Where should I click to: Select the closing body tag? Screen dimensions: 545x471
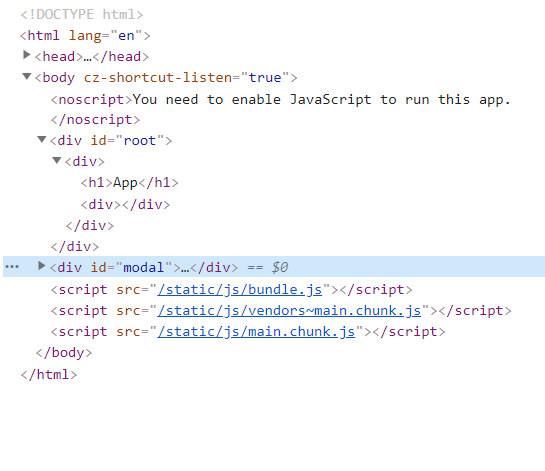(x=64, y=353)
